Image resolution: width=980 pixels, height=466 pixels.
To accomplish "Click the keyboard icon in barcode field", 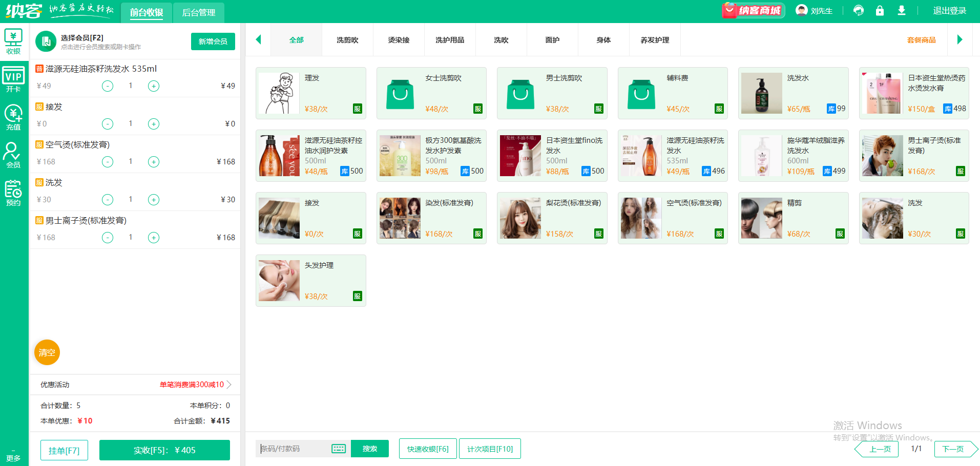I will (339, 449).
